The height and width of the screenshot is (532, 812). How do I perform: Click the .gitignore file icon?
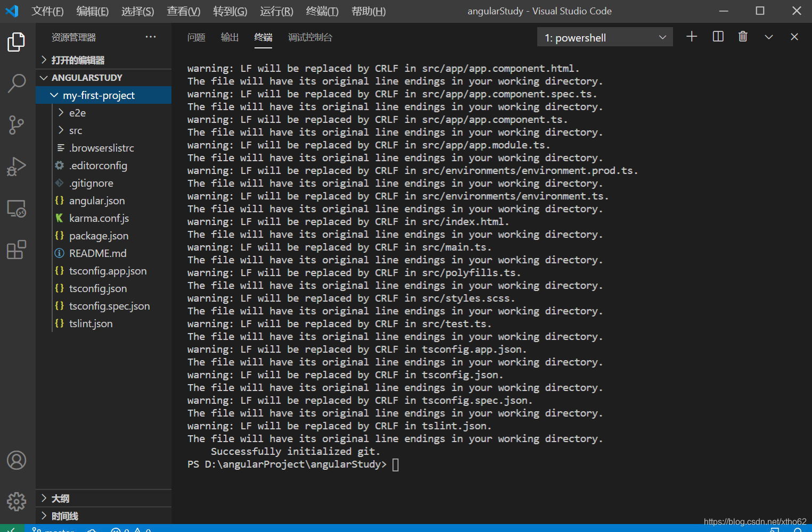click(x=60, y=183)
